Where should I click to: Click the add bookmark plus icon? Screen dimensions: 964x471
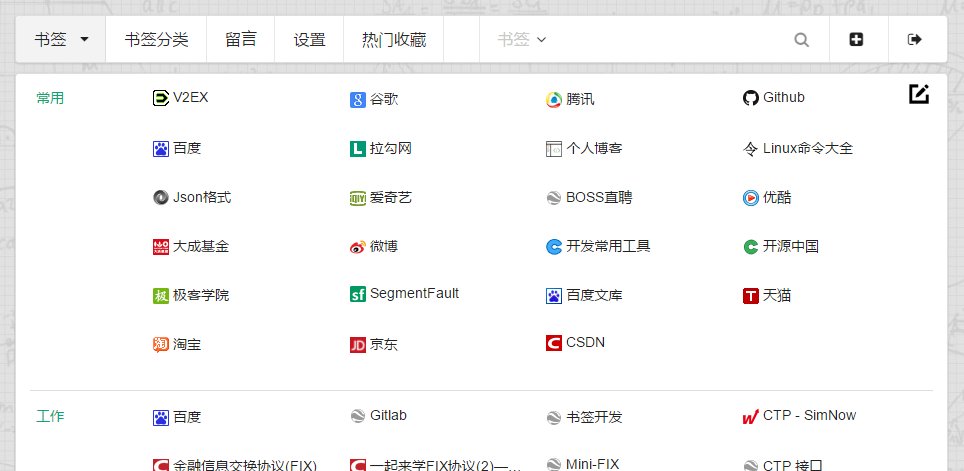(856, 40)
